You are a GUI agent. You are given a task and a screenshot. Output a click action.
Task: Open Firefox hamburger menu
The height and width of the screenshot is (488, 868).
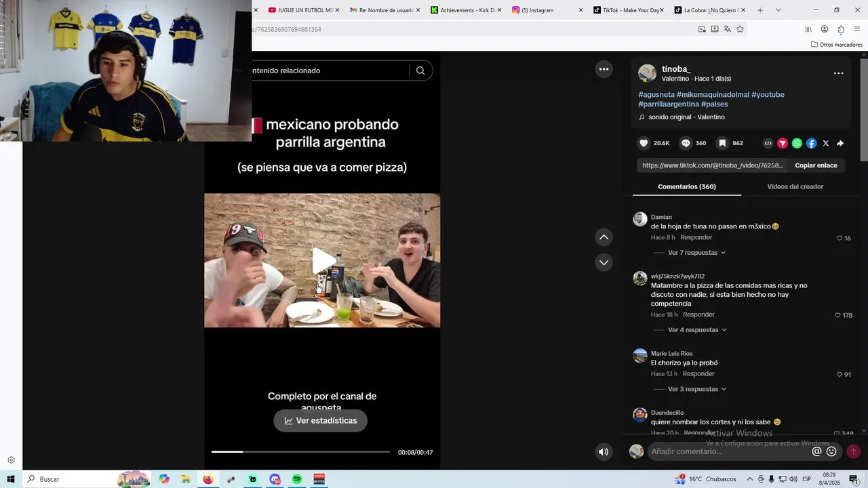857,29
